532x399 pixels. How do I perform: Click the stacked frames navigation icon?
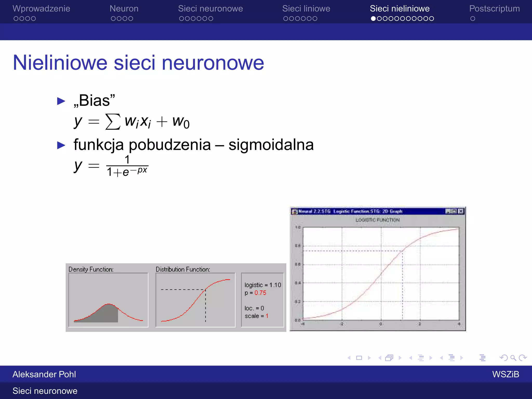click(389, 358)
